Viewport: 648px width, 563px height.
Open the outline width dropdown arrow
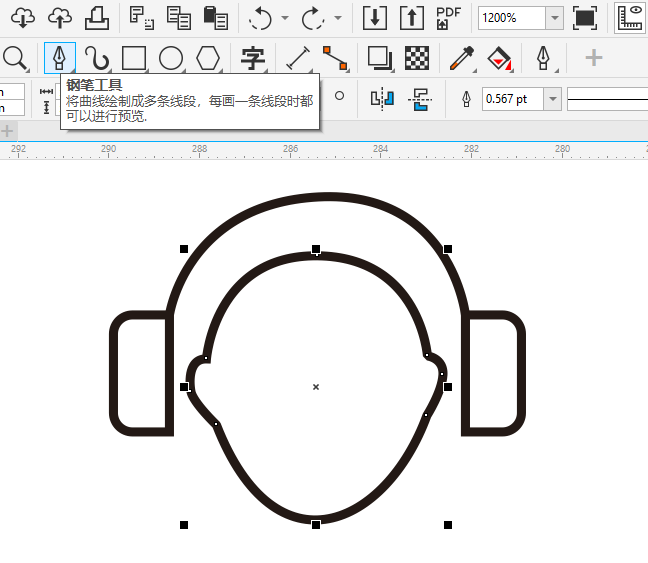pos(552,99)
